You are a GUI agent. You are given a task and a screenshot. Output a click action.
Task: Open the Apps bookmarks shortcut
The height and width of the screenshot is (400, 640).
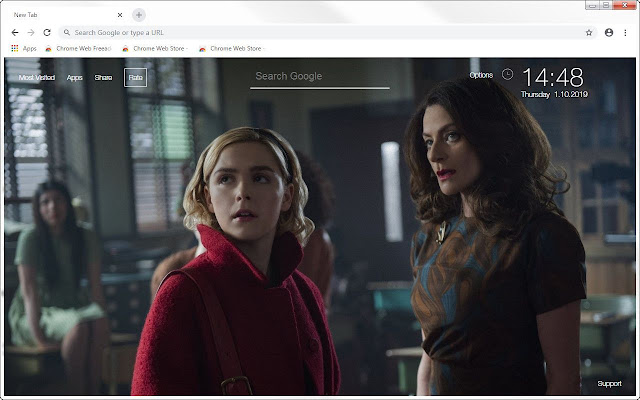(24, 49)
